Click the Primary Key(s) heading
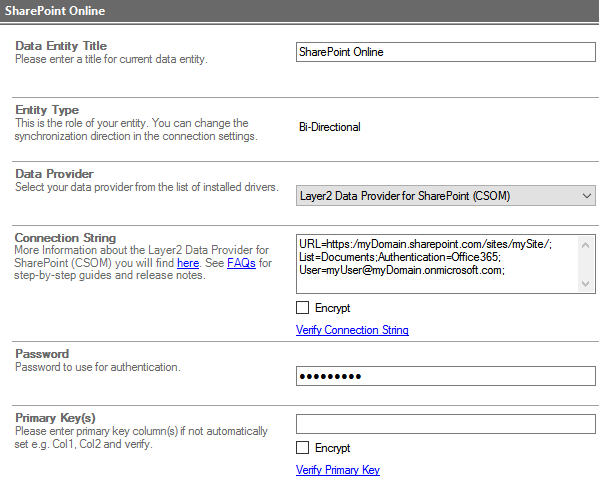Screen dimensions: 599x481 (55, 418)
